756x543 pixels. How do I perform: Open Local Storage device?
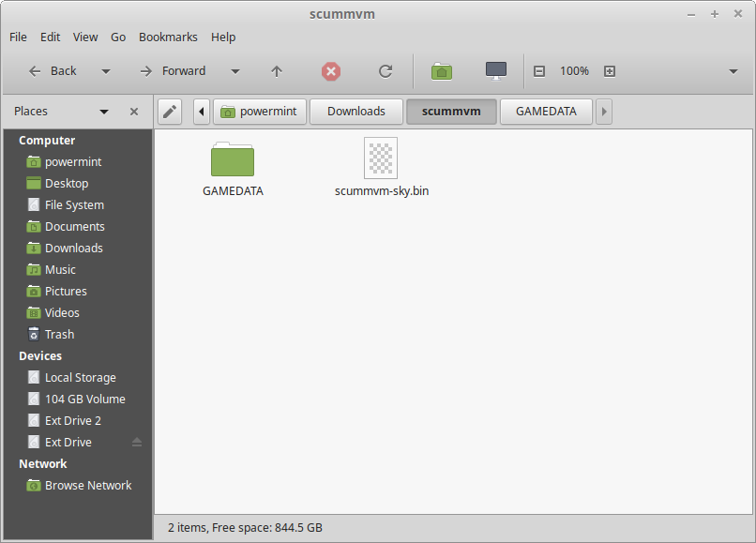pos(78,378)
